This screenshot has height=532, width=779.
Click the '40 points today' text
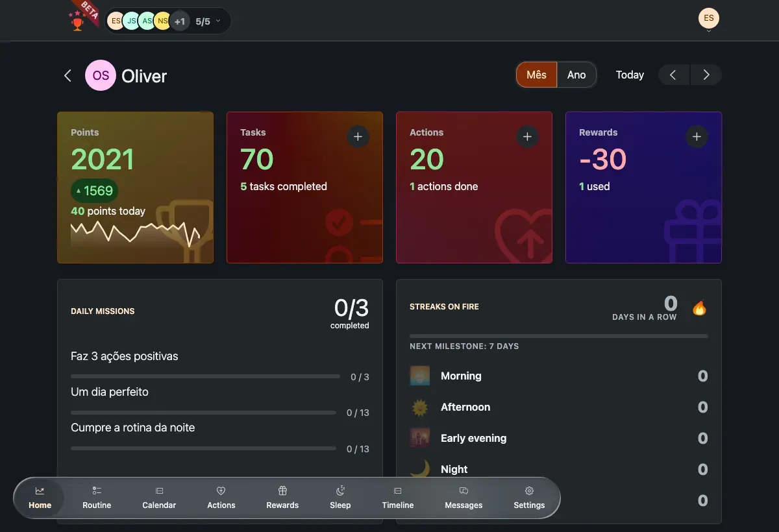click(x=108, y=211)
